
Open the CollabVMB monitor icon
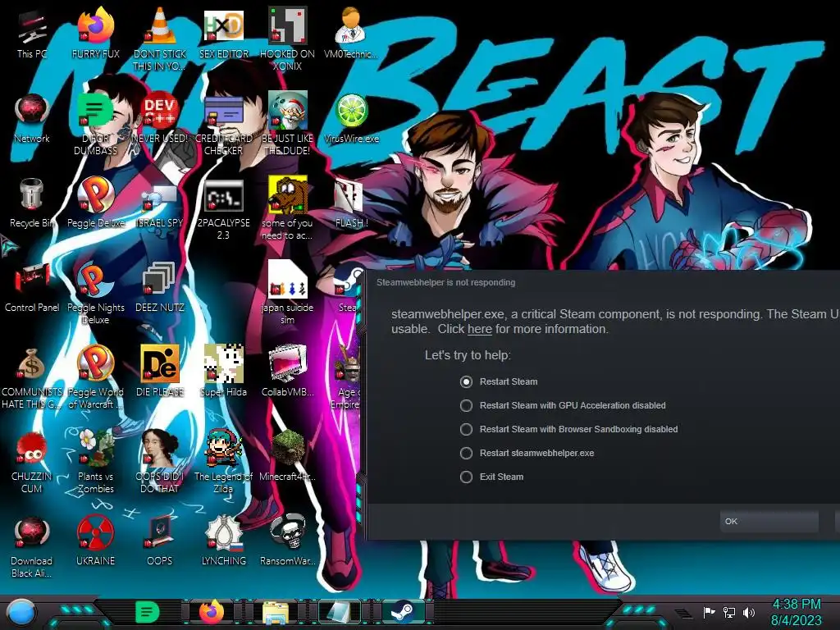point(287,371)
